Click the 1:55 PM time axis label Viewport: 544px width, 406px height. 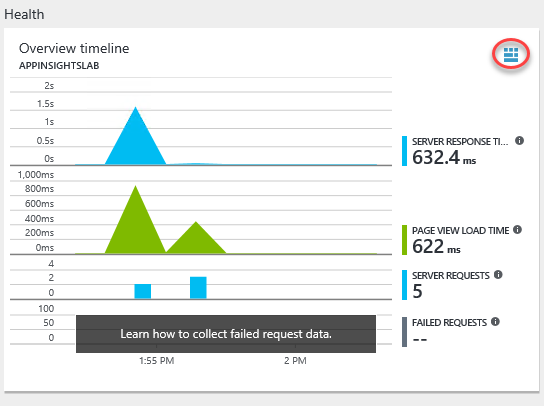coord(156,361)
